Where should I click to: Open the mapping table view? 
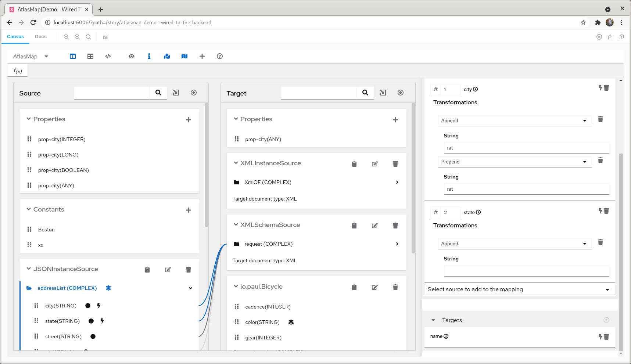click(90, 56)
